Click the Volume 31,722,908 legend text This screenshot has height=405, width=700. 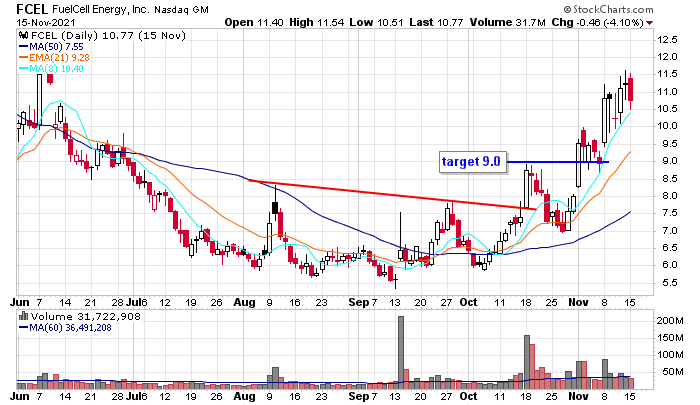click(x=85, y=317)
